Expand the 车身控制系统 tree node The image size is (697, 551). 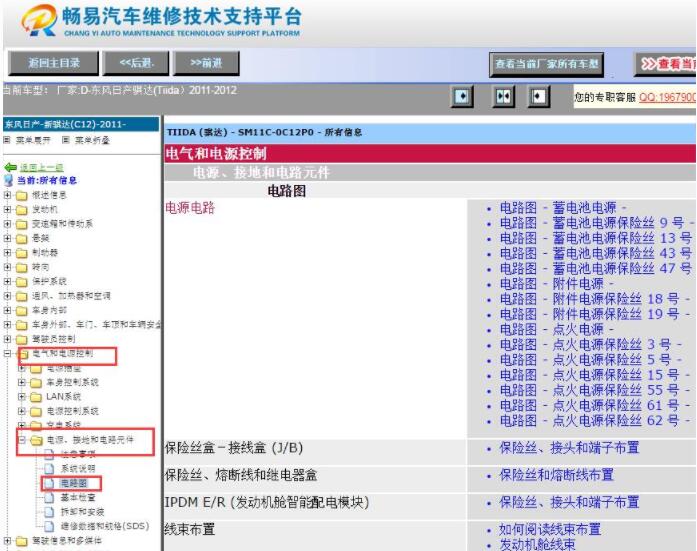(x=22, y=382)
